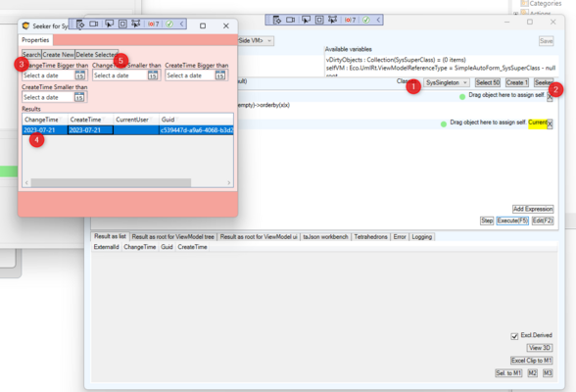Screen dimensions: 576x392
Task: Open the taJson workbench tab
Action: coord(325,237)
